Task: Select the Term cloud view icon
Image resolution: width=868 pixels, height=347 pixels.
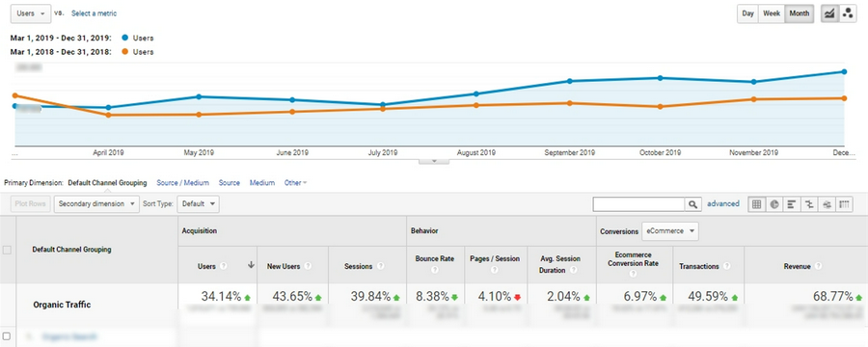Action: click(x=827, y=204)
